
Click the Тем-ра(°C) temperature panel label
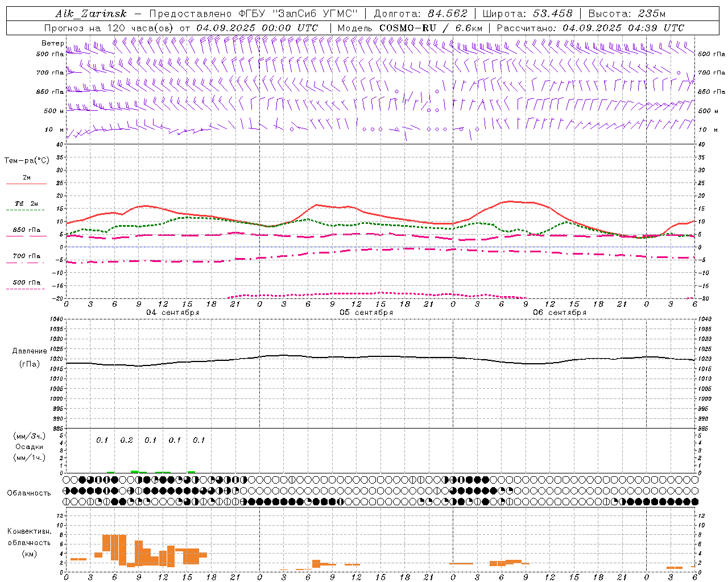(27, 161)
